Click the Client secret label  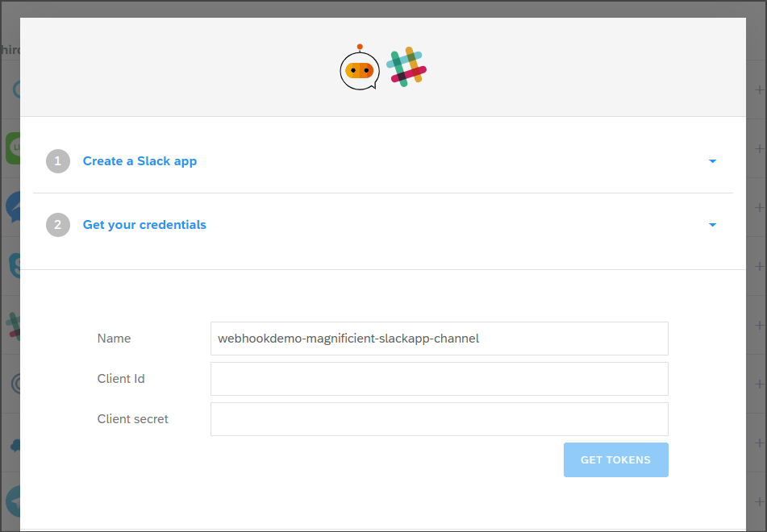pyautogui.click(x=132, y=419)
